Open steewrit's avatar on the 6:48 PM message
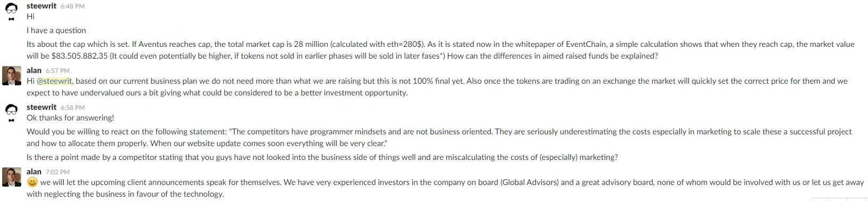Screen dimensions: 868x201 coord(11,11)
